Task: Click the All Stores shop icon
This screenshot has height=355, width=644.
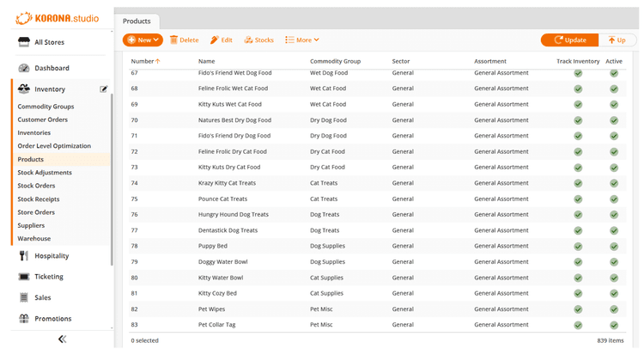Action: 23,42
